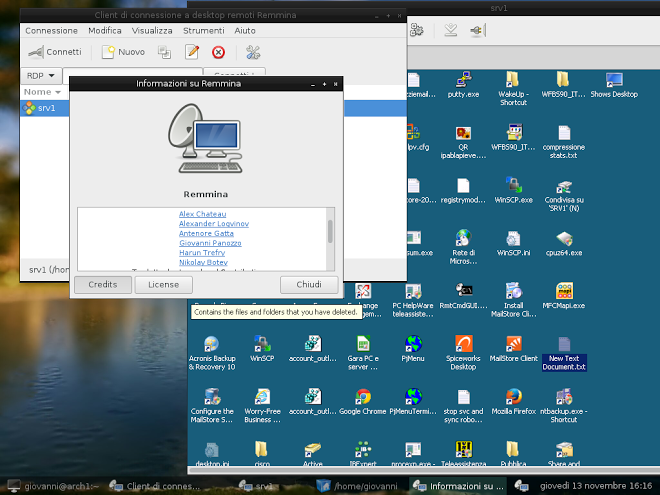Open Google Chrome desktop icon
660x495 pixels.
coord(363,399)
